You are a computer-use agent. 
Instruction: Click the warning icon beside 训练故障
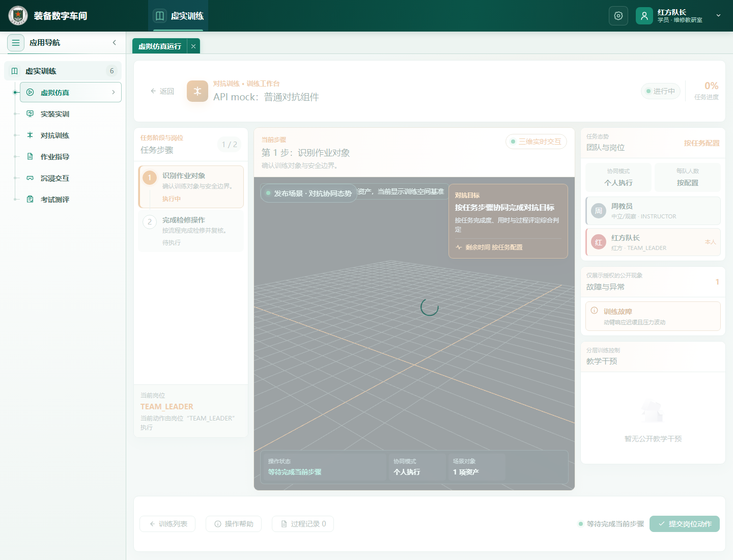coord(594,311)
